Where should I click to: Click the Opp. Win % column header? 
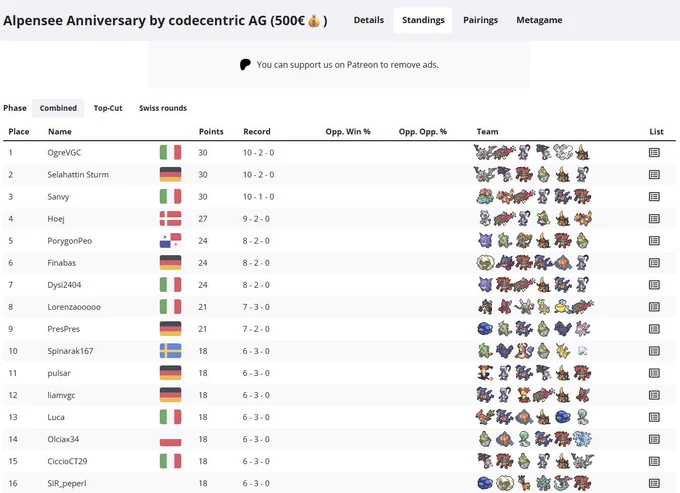(348, 131)
